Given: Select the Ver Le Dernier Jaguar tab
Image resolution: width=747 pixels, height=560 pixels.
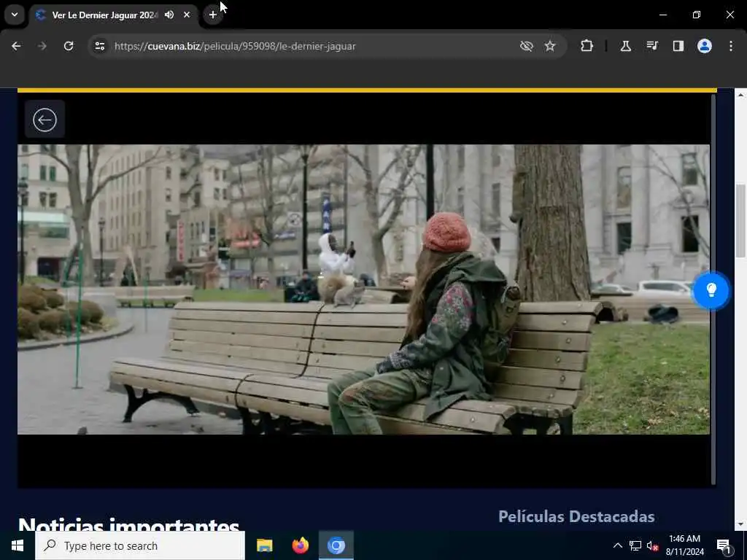Looking at the screenshot, I should (x=113, y=15).
